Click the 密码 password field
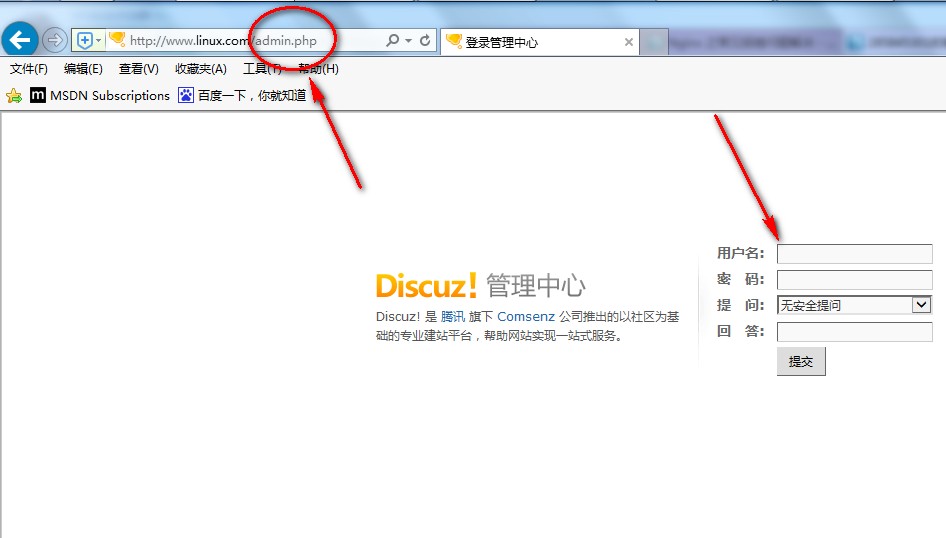 coord(854,280)
